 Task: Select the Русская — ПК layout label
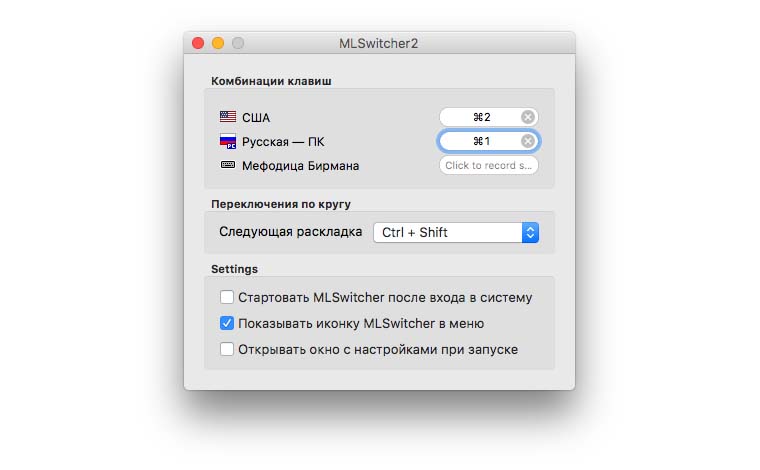[x=283, y=142]
